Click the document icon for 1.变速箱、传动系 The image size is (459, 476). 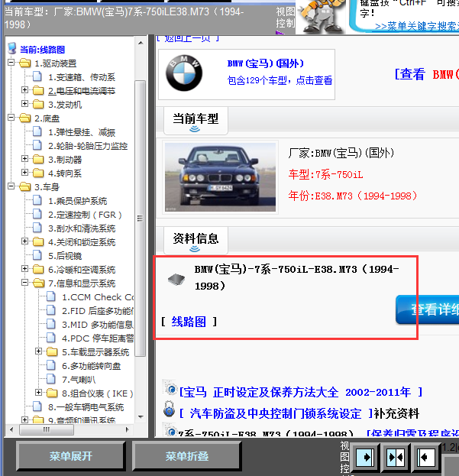(37, 76)
